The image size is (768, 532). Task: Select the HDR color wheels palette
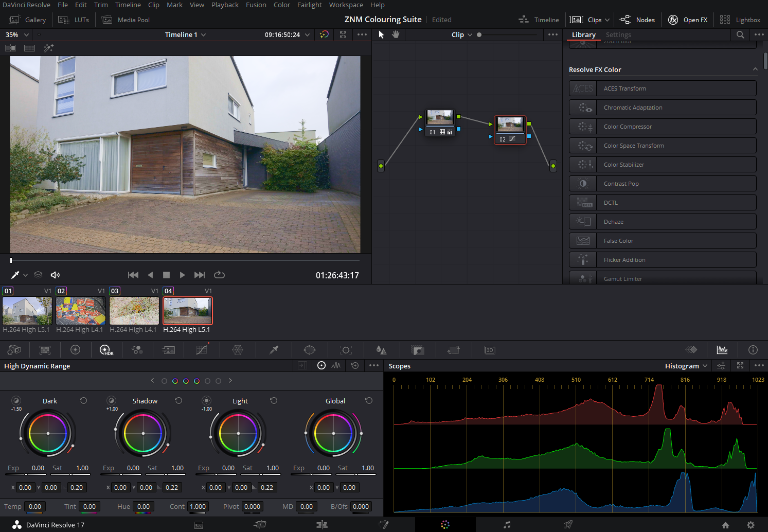(x=106, y=350)
